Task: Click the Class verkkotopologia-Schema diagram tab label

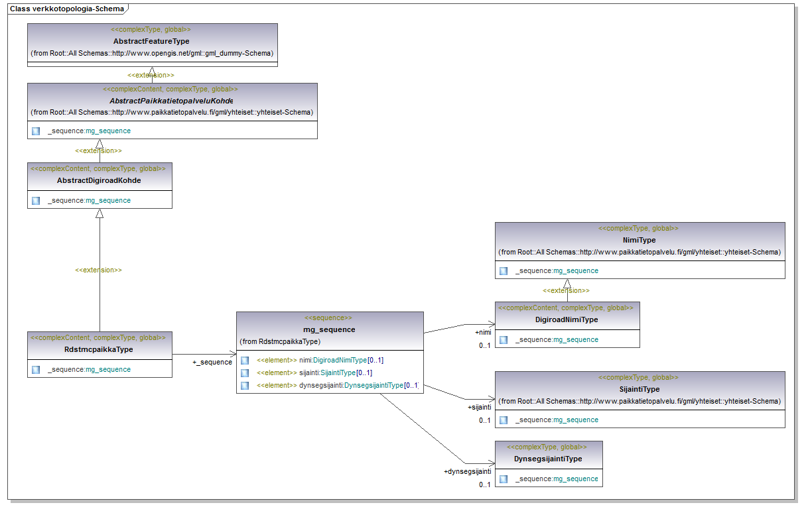Action: click(66, 8)
